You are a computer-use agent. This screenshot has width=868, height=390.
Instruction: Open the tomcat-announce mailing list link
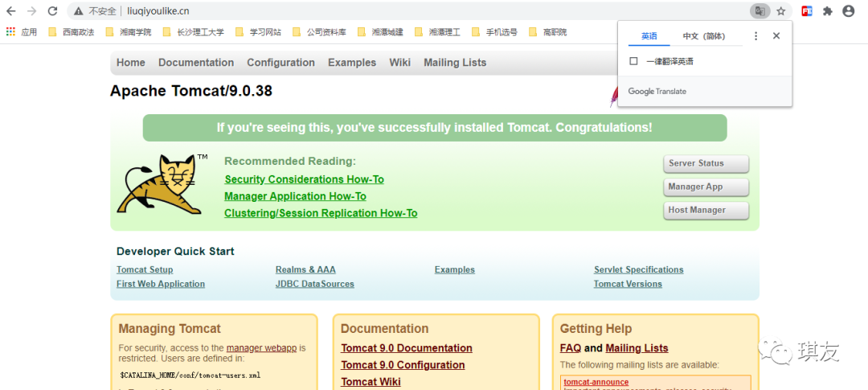(596, 382)
